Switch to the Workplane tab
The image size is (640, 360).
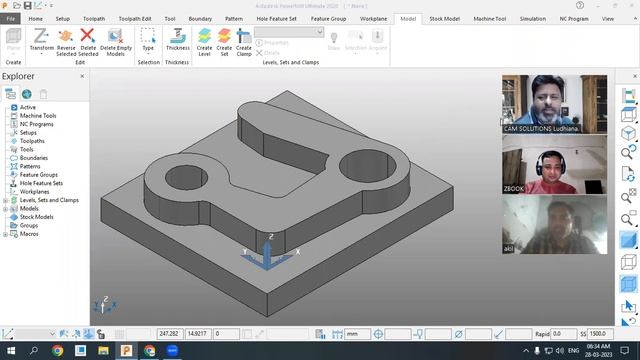[x=373, y=19]
